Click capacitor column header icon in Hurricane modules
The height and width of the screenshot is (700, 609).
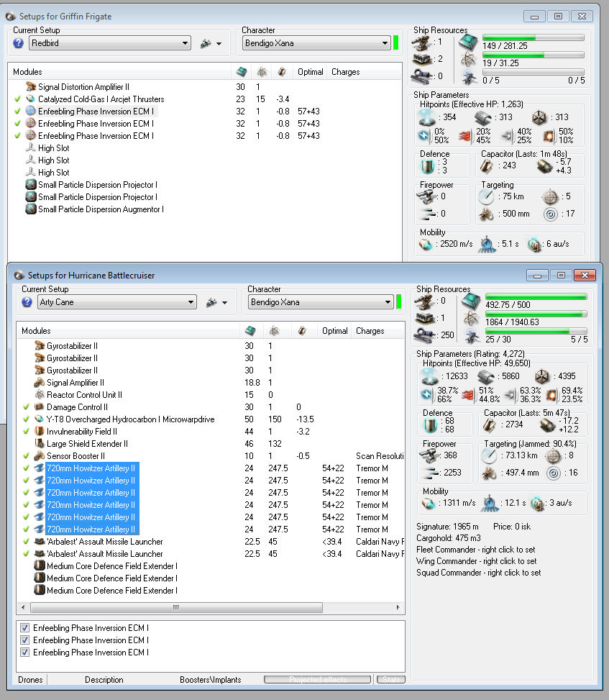(302, 330)
